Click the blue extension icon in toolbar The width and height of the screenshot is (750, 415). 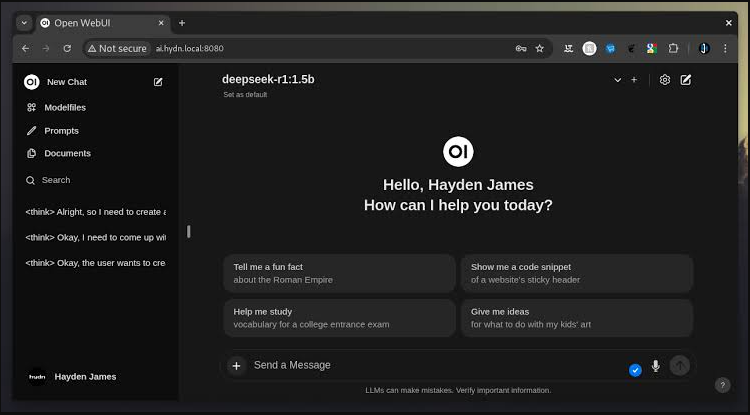tap(610, 48)
